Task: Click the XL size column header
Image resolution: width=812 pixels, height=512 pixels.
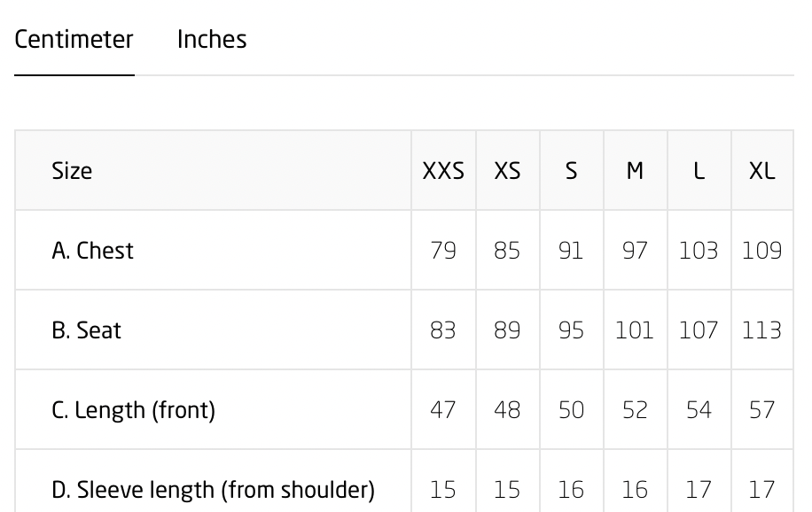Action: point(761,171)
